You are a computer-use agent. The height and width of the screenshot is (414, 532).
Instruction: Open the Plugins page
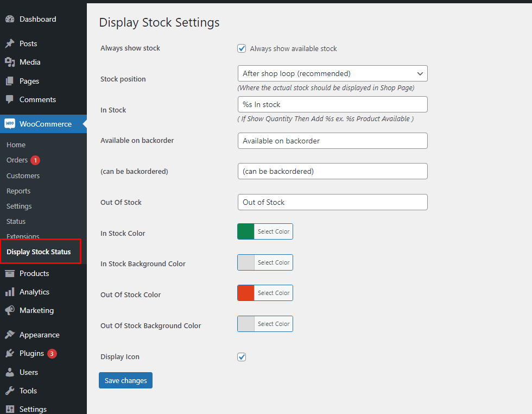pyautogui.click(x=30, y=353)
